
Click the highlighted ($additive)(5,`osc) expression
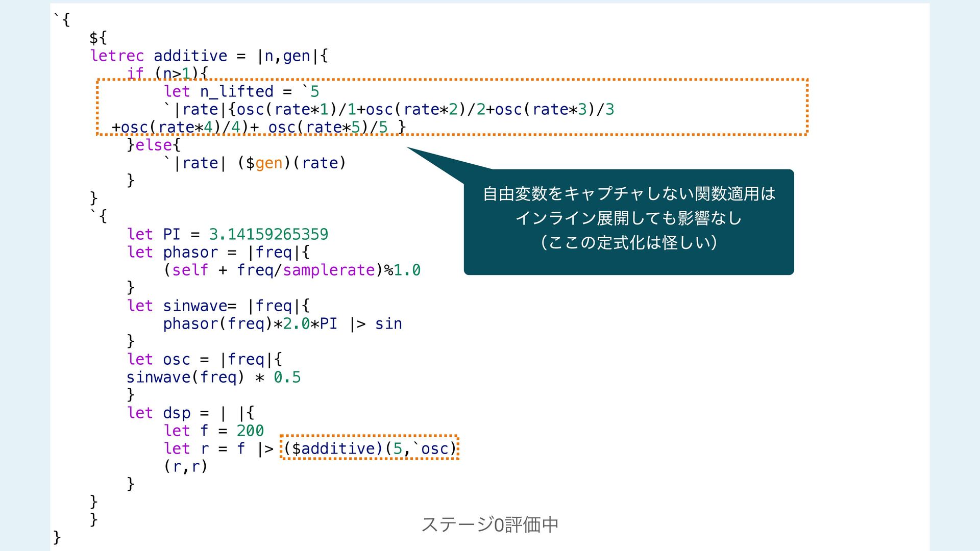pos(370,448)
